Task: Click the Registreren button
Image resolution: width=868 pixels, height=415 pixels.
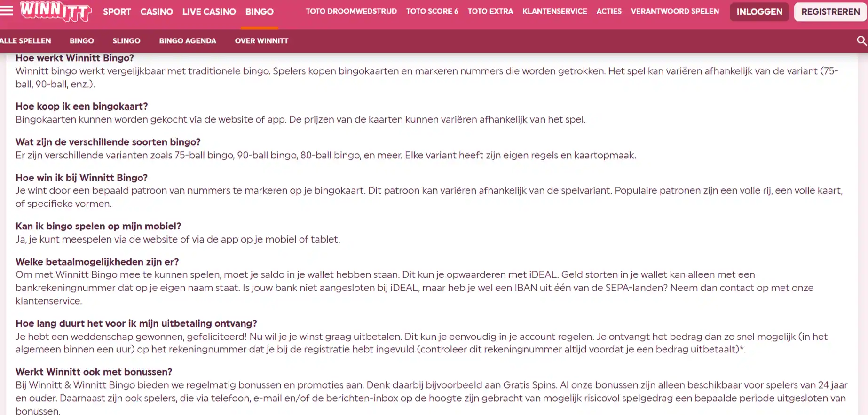Action: click(830, 12)
